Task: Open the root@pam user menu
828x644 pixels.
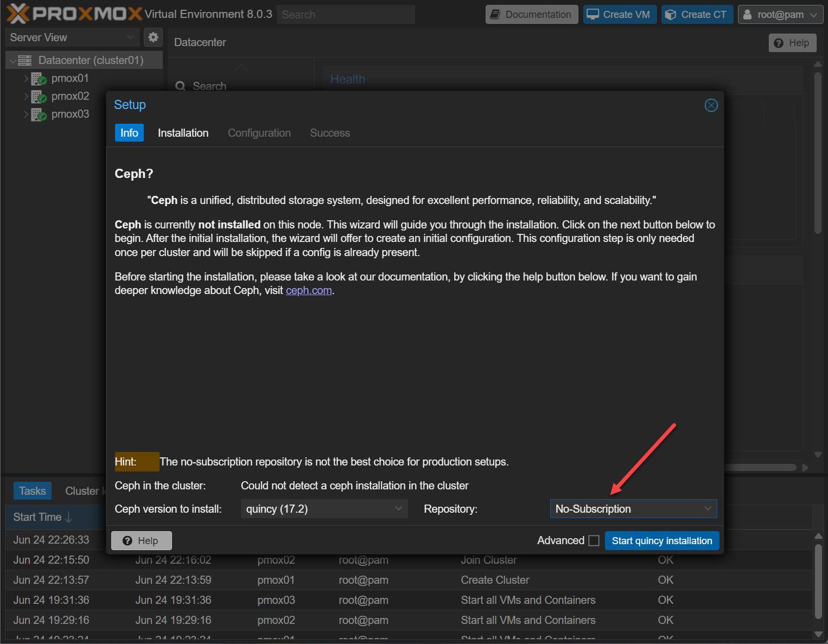Action: (x=780, y=15)
